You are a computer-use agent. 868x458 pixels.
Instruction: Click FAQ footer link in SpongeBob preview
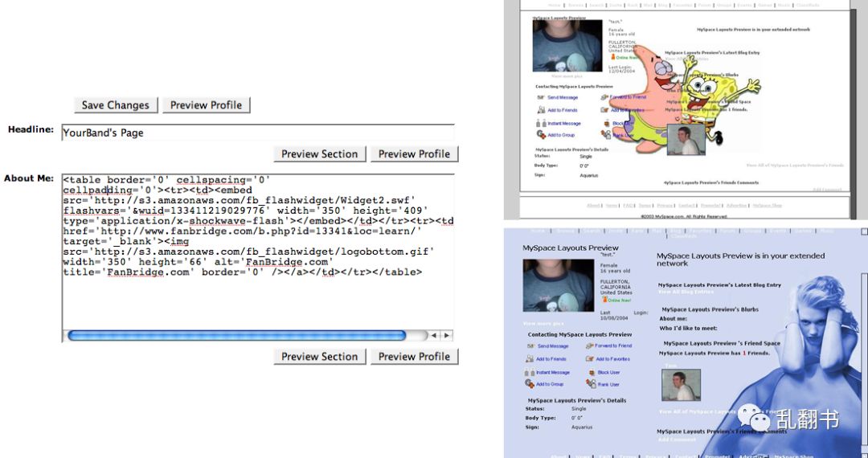coord(627,205)
